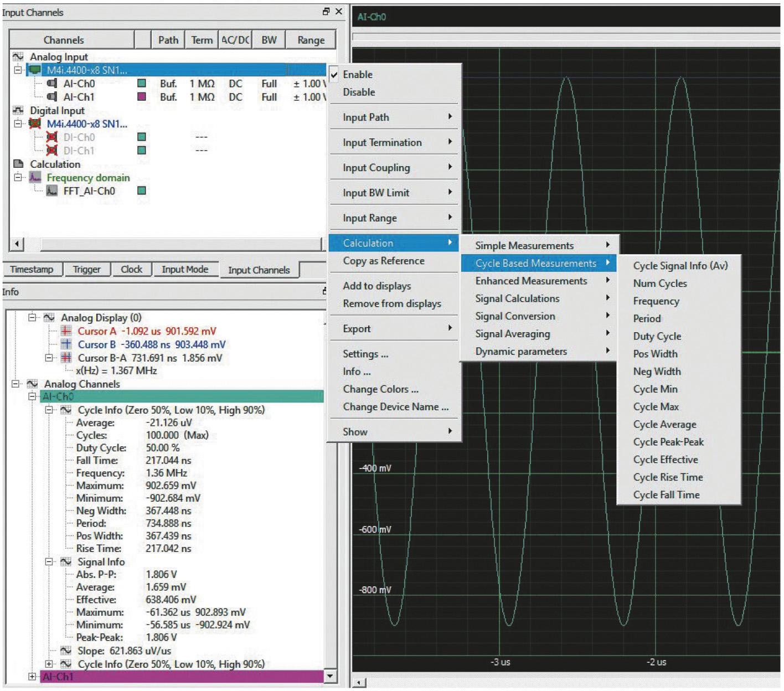Collapse the Signal Info node

coord(49,561)
